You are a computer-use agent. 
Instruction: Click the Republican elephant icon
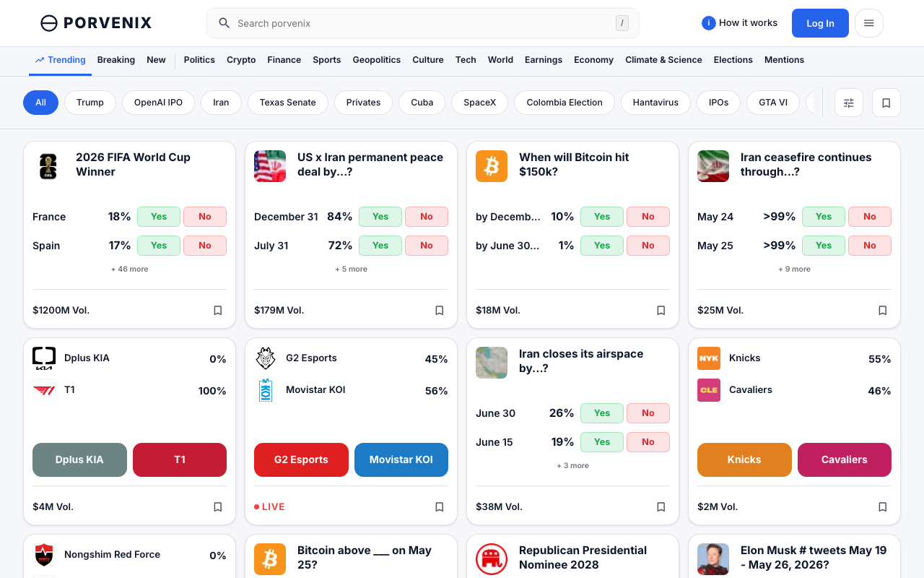click(492, 559)
